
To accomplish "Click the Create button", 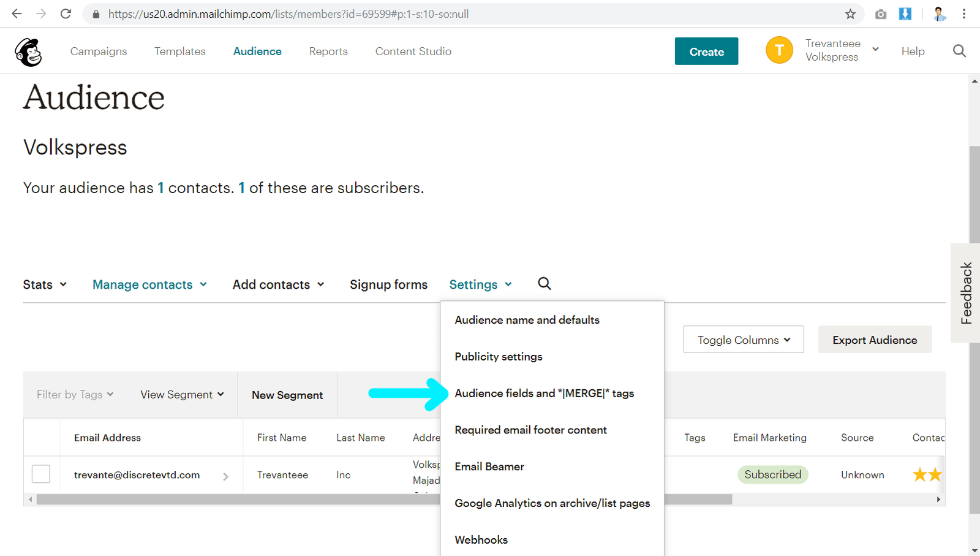I will [x=706, y=51].
